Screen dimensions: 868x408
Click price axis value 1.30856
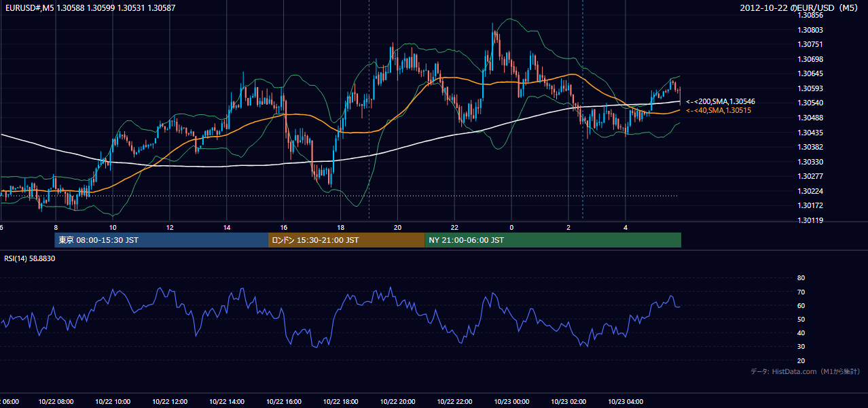[811, 15]
